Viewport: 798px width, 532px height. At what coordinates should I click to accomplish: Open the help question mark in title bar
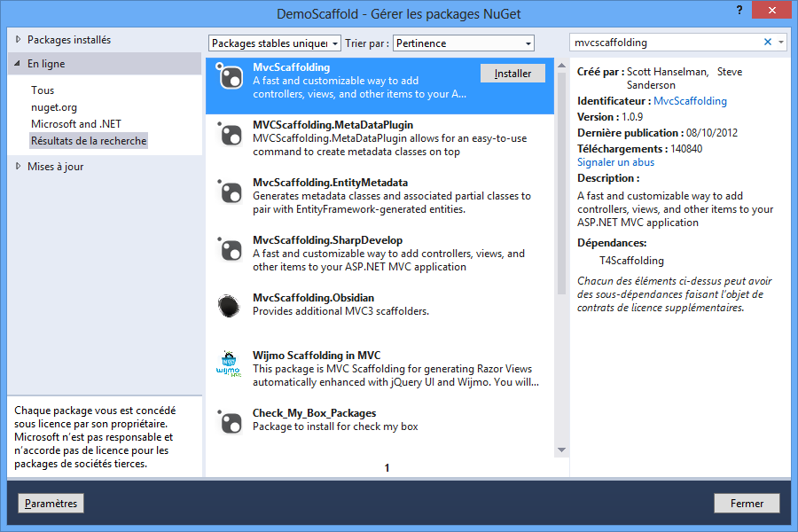click(x=739, y=10)
